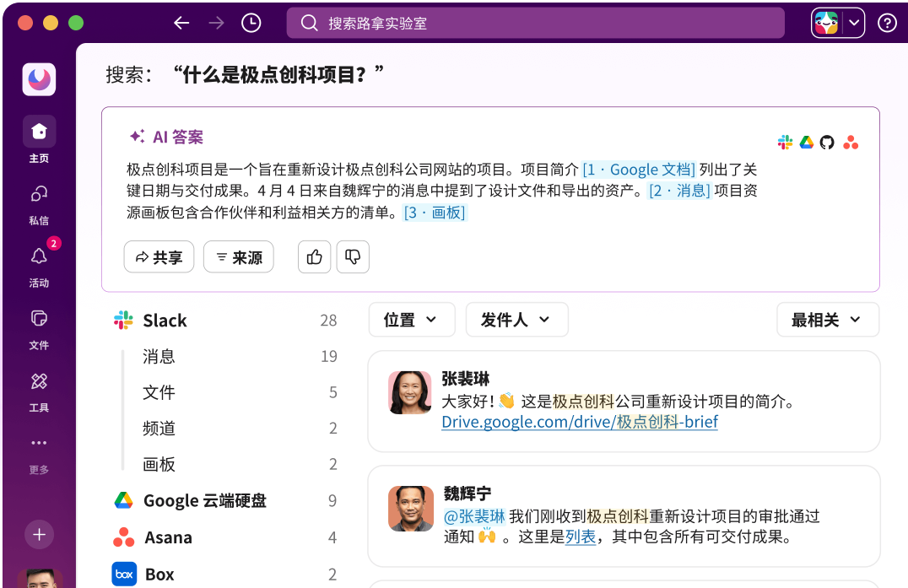Image resolution: width=908 pixels, height=588 pixels.
Task: Share the AI answer with 共享 button
Action: (159, 256)
